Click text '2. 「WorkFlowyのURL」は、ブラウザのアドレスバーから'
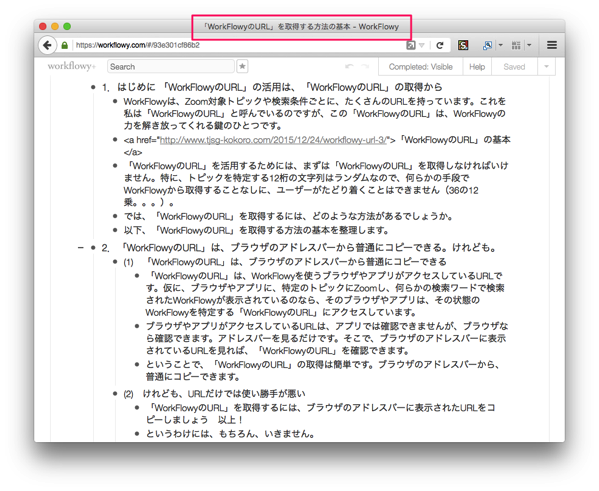 (x=299, y=248)
